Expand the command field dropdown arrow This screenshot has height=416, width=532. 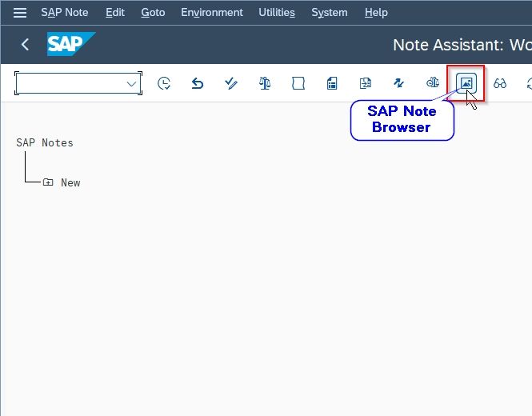(x=131, y=84)
